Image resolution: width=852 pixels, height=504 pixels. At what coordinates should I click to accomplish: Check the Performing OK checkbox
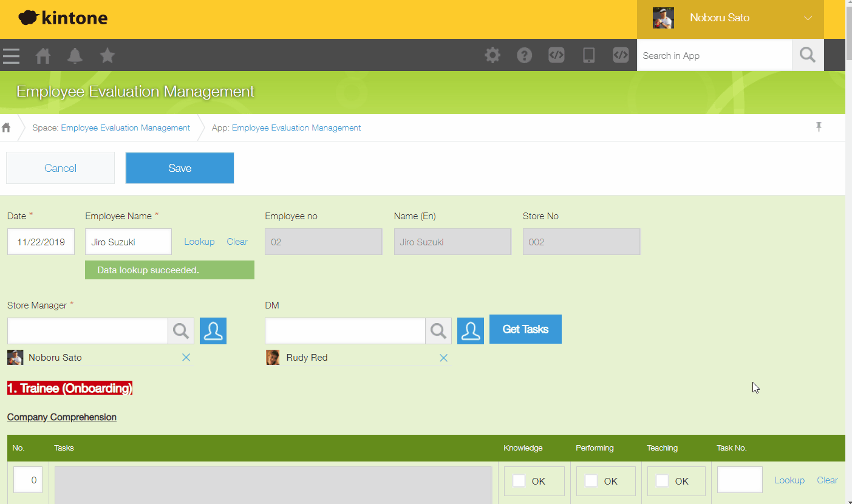(x=591, y=481)
